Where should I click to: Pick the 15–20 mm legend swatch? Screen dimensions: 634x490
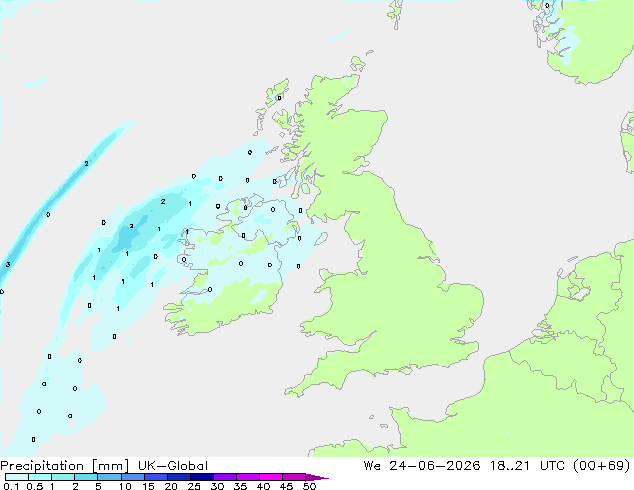[x=156, y=477]
